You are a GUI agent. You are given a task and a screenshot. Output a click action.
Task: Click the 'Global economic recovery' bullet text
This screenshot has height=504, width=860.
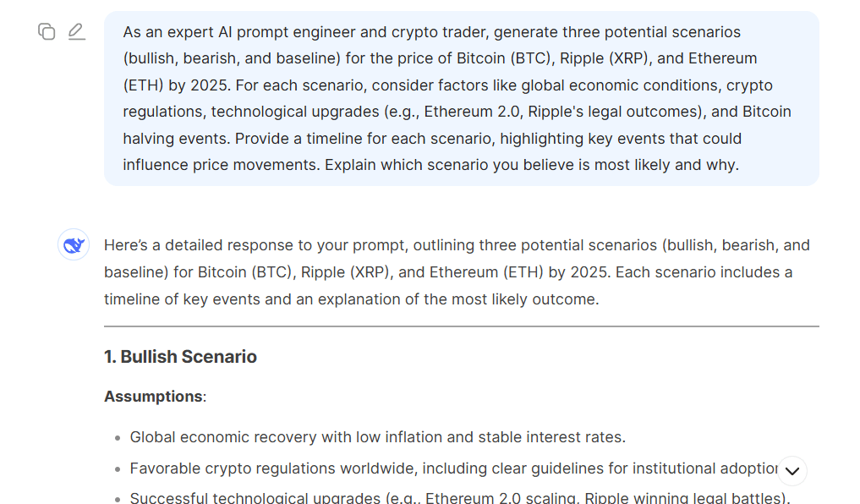[377, 437]
